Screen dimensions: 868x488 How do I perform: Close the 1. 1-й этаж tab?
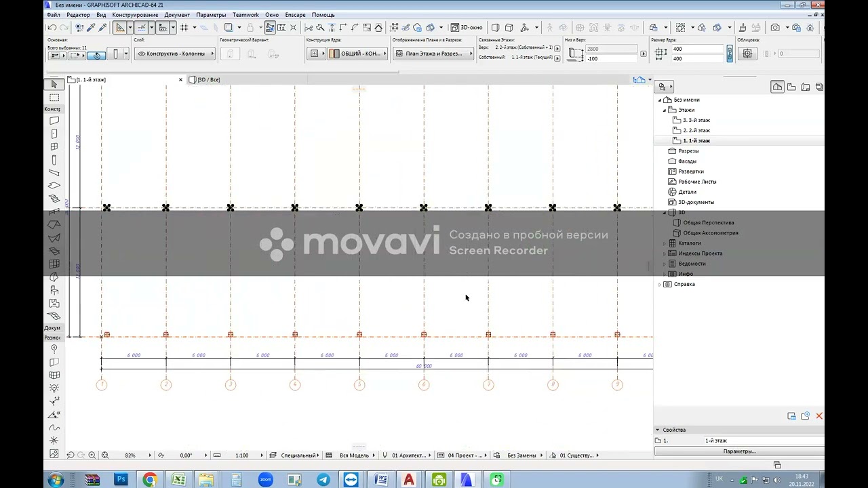[x=180, y=80]
